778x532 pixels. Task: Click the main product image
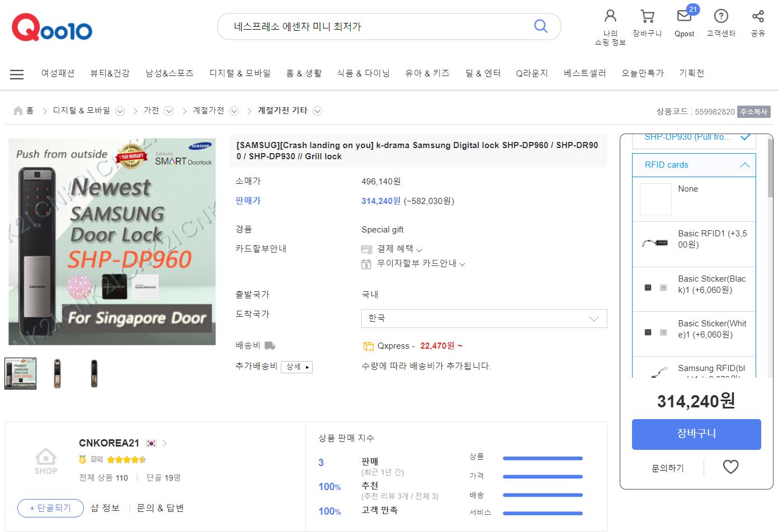pyautogui.click(x=112, y=242)
